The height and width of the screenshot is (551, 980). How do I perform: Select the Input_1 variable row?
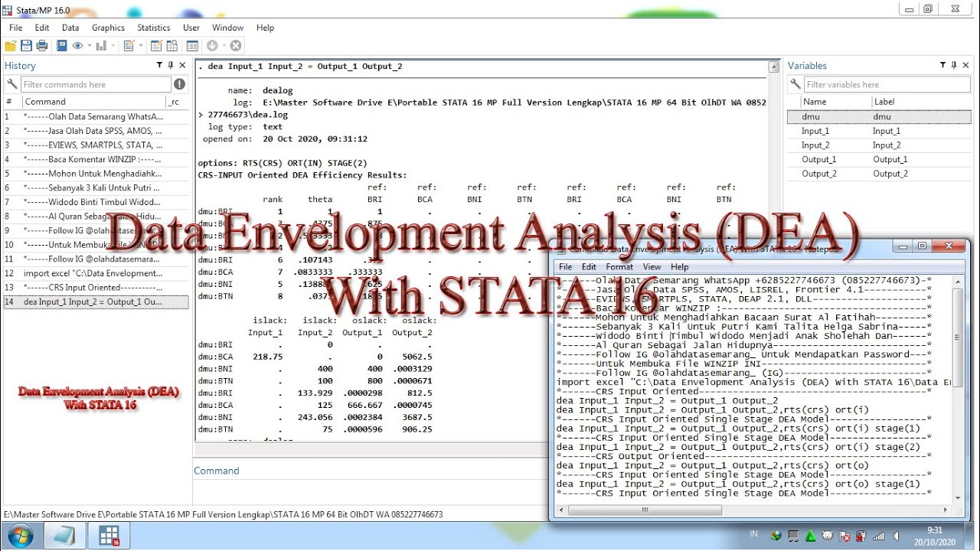click(879, 131)
